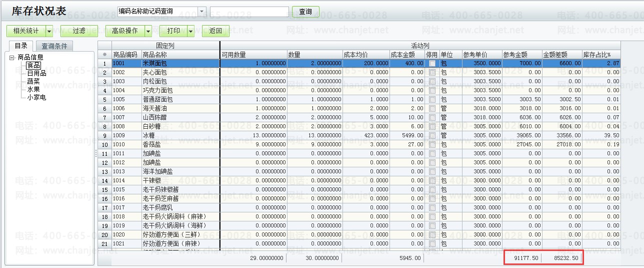Image resolution: width=644 pixels, height=268 pixels.
Task: Click the 返回 button
Action: tap(215, 31)
